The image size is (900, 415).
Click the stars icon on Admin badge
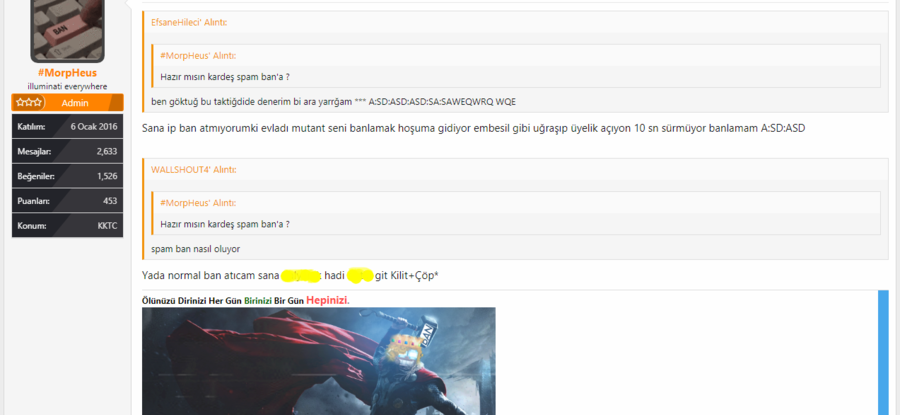click(29, 103)
